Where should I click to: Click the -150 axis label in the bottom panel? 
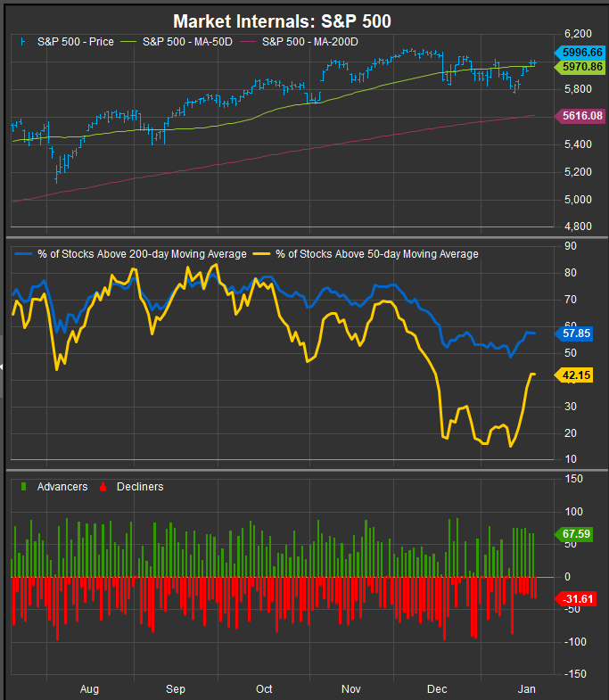573,674
